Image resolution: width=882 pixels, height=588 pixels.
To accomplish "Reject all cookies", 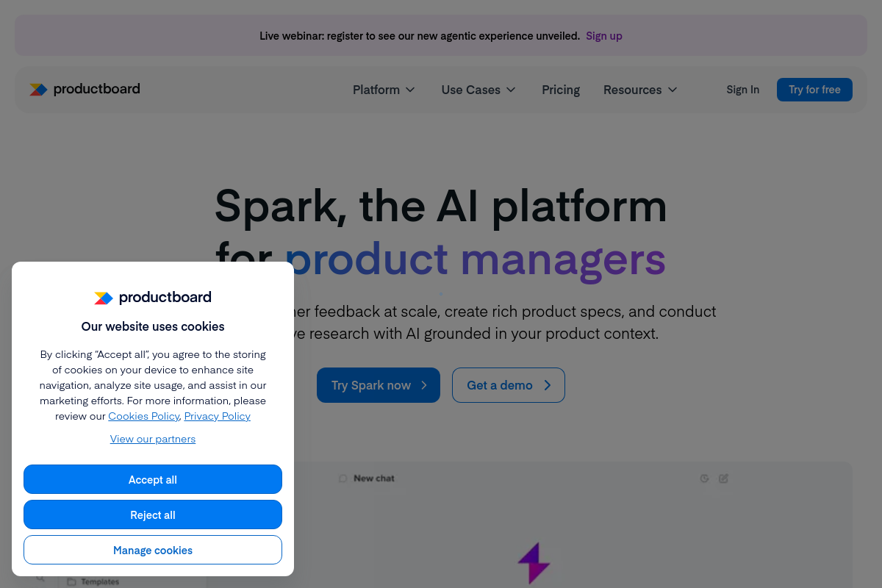I will (153, 514).
